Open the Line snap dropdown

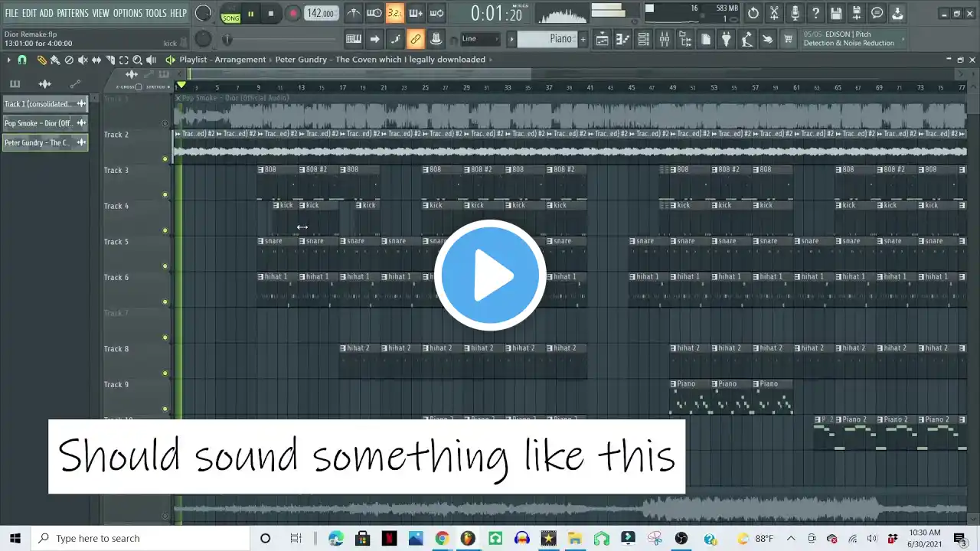pos(480,39)
